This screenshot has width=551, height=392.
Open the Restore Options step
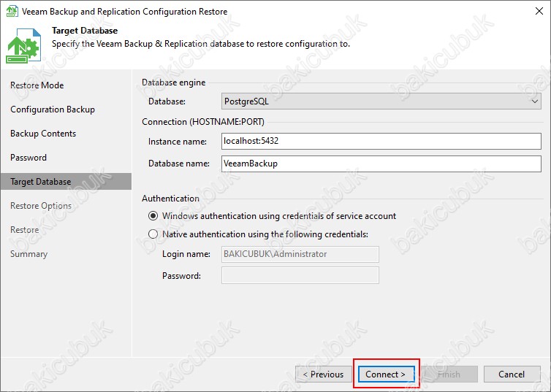tap(41, 206)
